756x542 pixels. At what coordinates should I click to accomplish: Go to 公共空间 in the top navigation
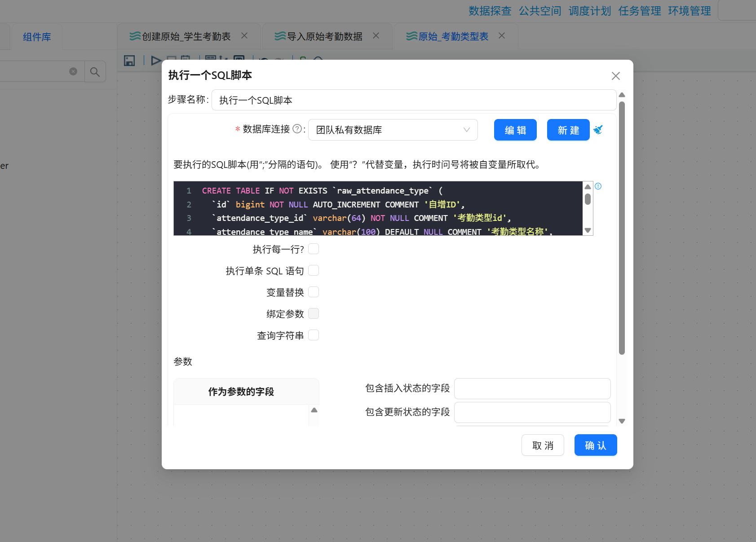(540, 11)
